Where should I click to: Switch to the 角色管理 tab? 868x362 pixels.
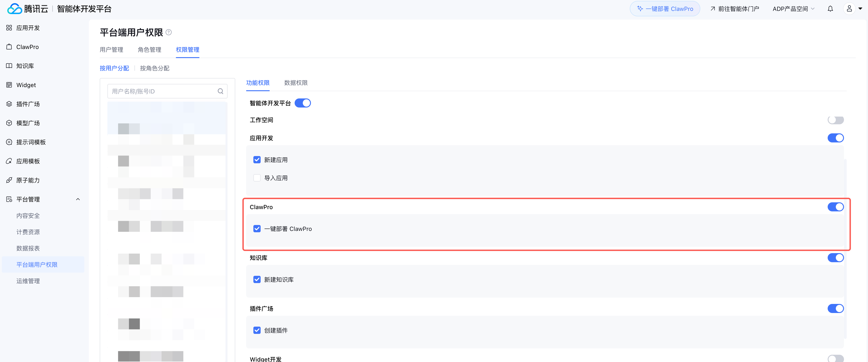click(149, 50)
